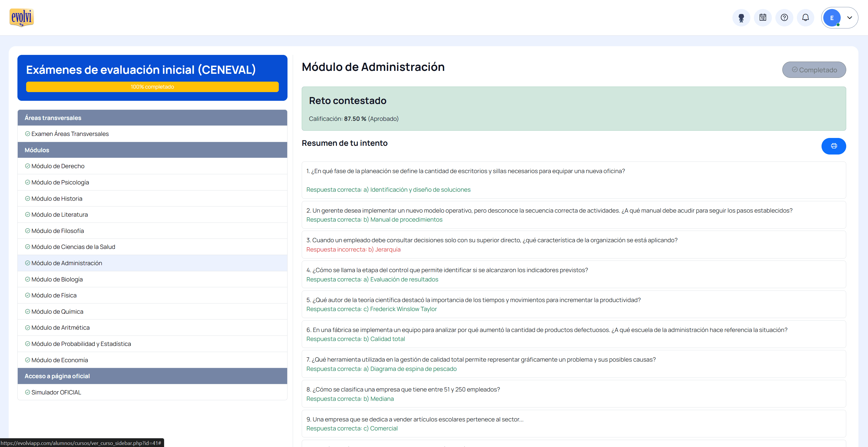Open the achievements badge icon
868x447 pixels.
tap(741, 17)
